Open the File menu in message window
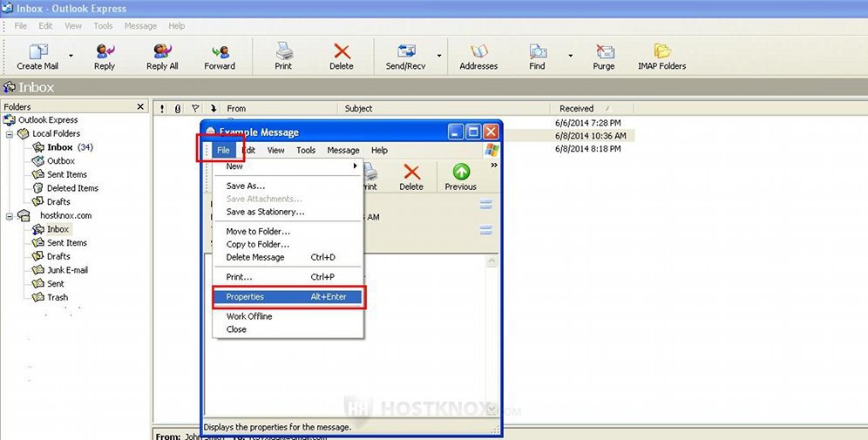868x440 pixels. coord(223,150)
